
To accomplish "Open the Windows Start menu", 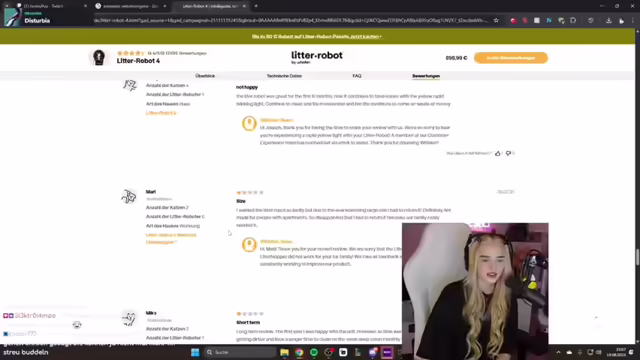I will point(195,352).
